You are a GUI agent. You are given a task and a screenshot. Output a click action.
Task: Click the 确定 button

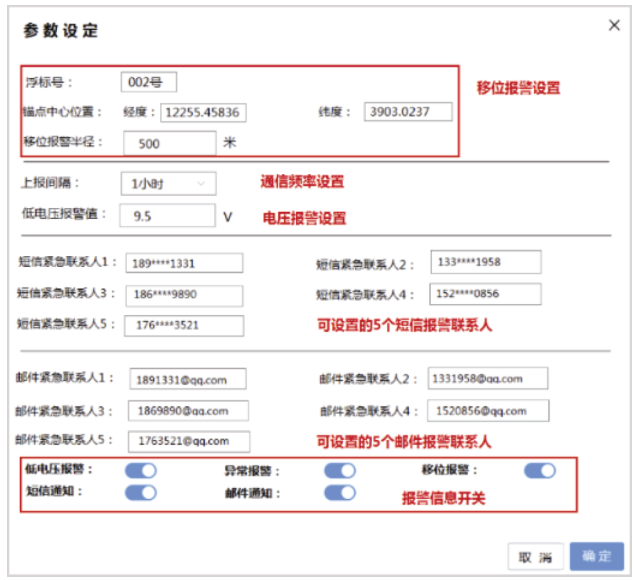(597, 557)
